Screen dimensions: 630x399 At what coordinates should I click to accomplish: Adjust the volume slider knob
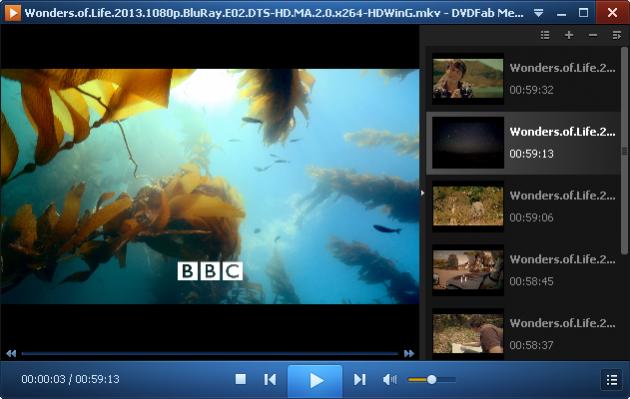(x=432, y=379)
